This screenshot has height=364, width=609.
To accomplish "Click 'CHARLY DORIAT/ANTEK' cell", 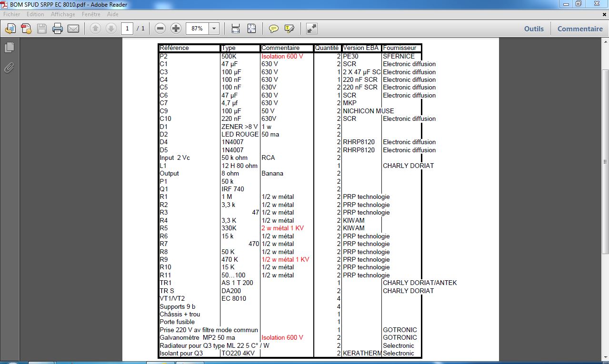I will coord(420,283).
